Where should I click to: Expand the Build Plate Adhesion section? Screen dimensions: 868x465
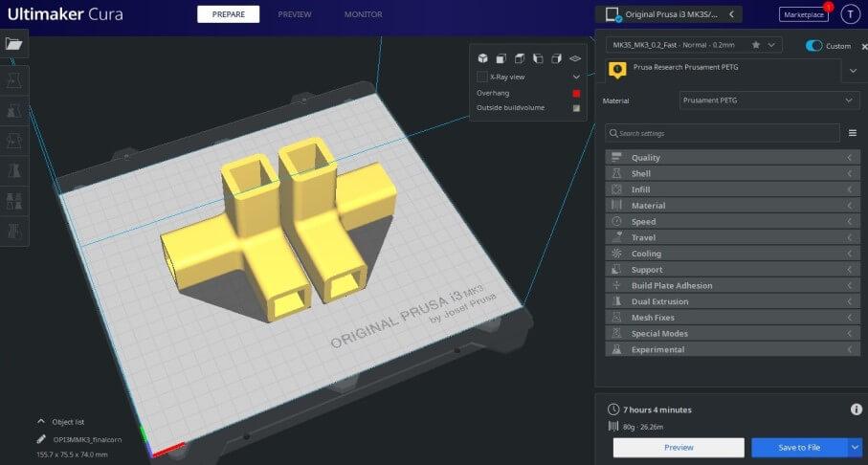click(732, 285)
